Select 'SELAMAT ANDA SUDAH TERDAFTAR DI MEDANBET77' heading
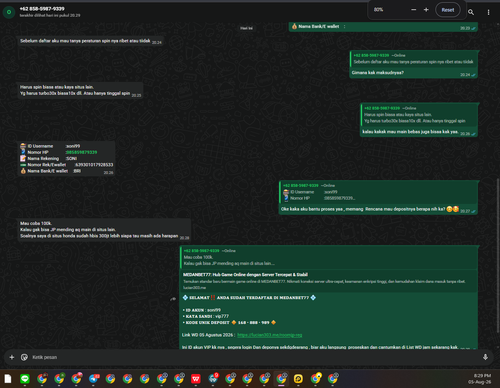This screenshot has height=388, width=500. click(249, 298)
